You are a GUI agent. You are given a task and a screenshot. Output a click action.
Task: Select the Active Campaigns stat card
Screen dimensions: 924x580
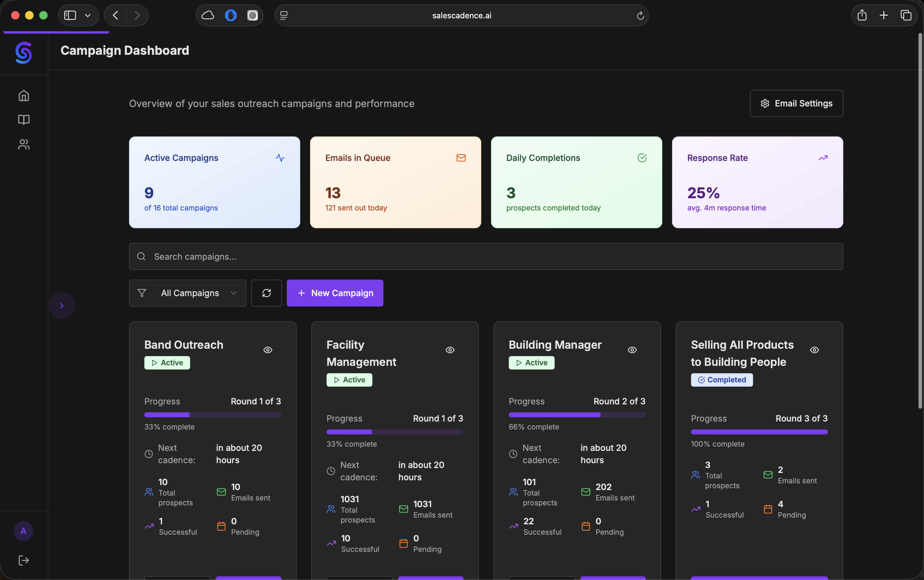point(214,182)
